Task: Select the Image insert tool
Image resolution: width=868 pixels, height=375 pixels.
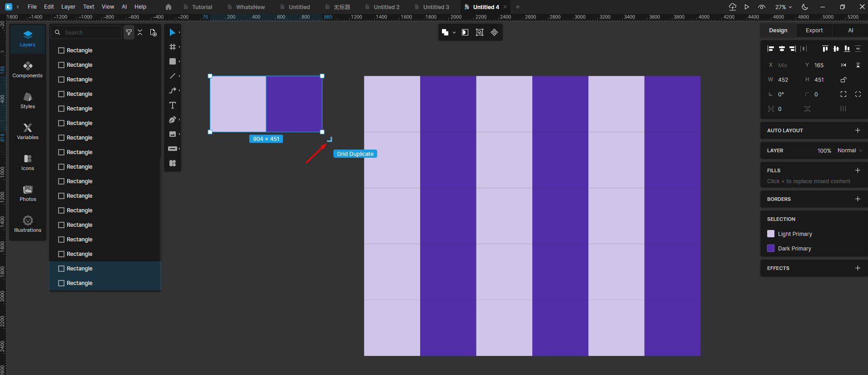Action: point(172,134)
